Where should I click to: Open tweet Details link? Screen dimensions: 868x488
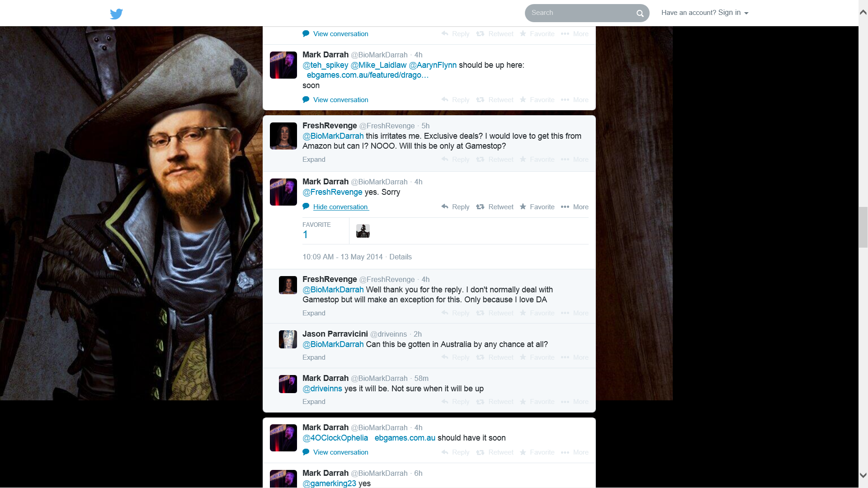point(401,257)
